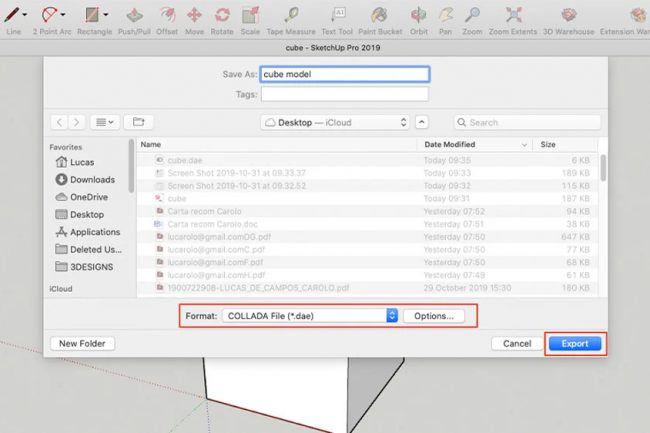Open the Desktop — iCloud location dropdown

[x=334, y=122]
